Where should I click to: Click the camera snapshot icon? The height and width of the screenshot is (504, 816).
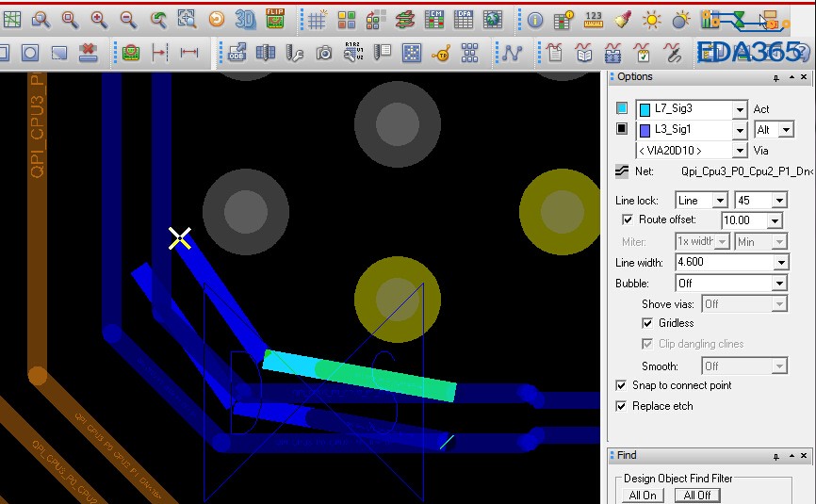tap(324, 53)
